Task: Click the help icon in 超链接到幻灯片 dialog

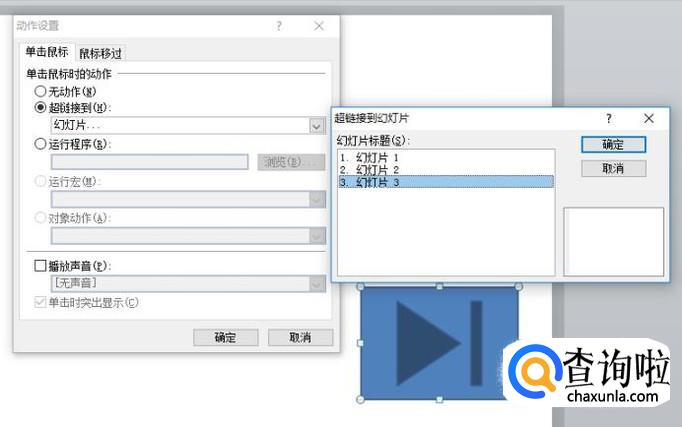Action: tap(608, 118)
